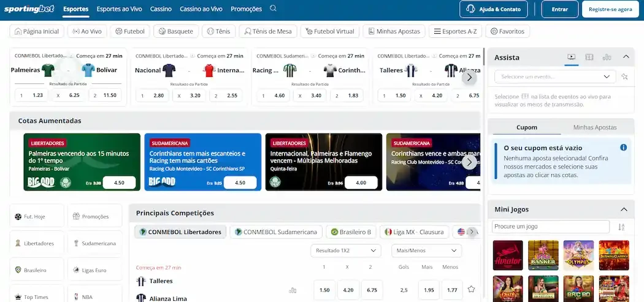
Task: Click the sportingbet logo
Action: [x=29, y=9]
